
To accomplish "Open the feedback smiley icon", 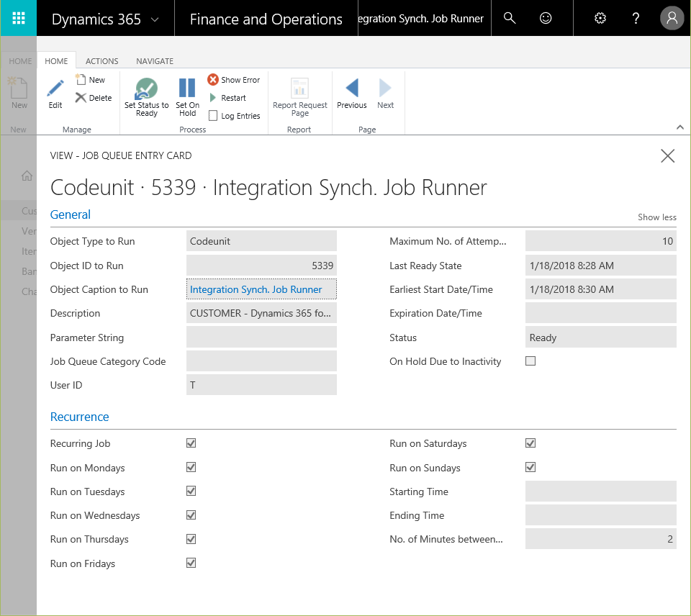I will tap(546, 18).
